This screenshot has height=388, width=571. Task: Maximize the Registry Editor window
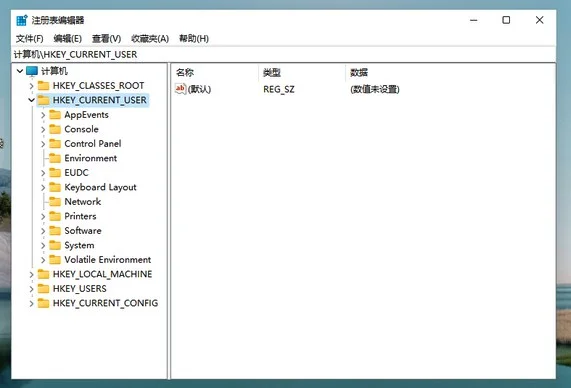pyautogui.click(x=506, y=20)
